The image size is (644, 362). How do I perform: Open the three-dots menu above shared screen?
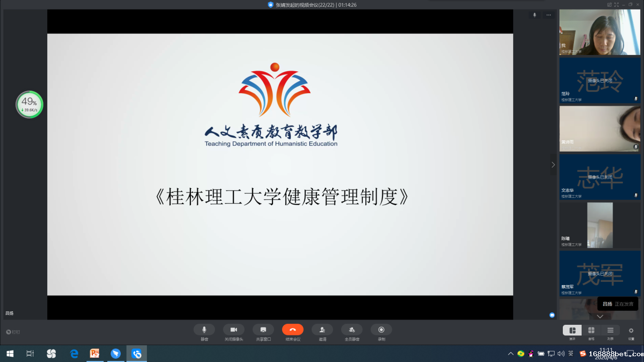pos(549,15)
